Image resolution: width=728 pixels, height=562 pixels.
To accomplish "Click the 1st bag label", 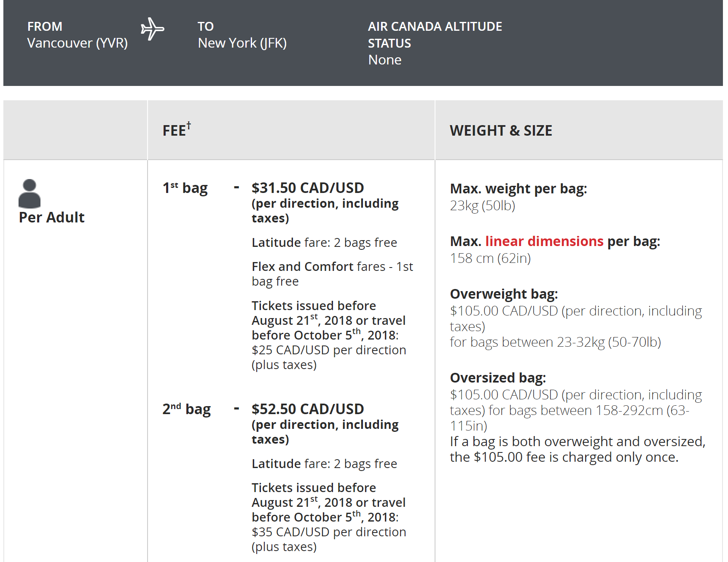I will tap(185, 188).
